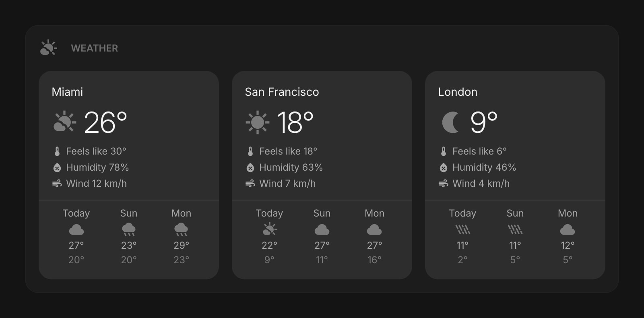Click the large 18° temperature reading

(x=295, y=122)
